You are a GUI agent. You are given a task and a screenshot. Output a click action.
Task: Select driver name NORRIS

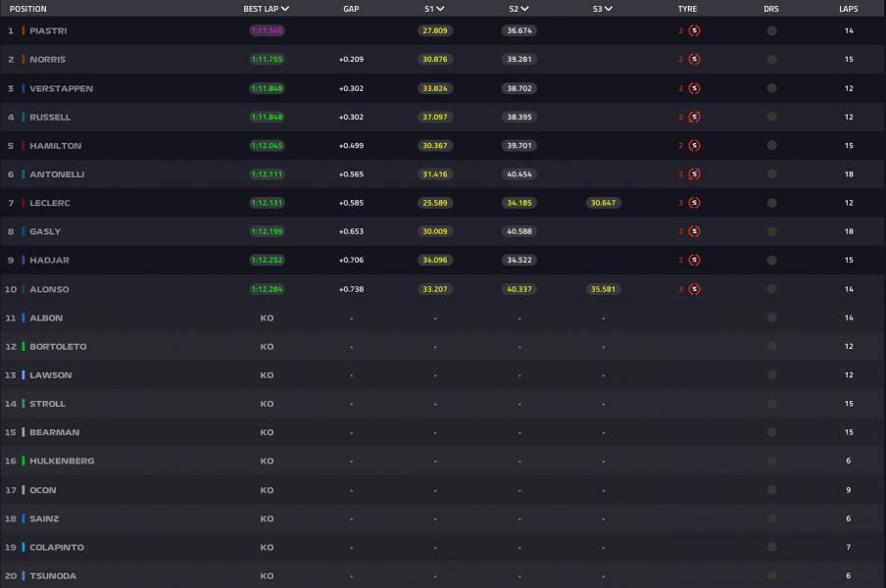(47, 60)
